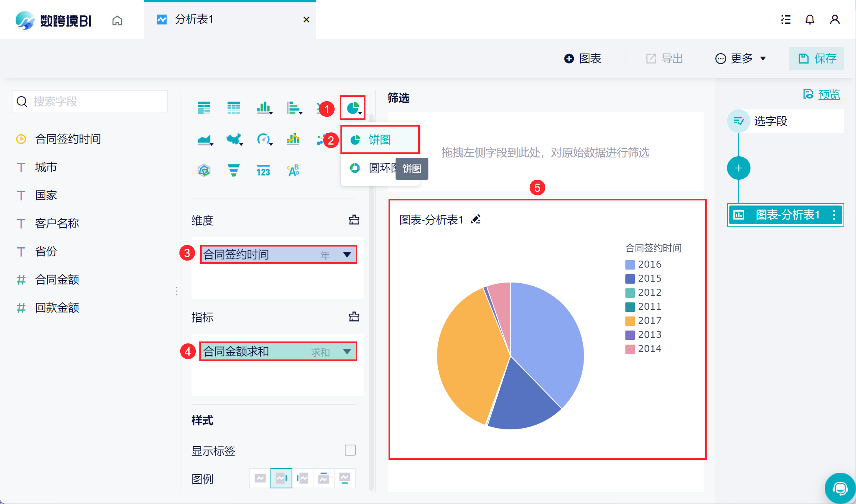Toggle 2015 legend color swatch

630,279
